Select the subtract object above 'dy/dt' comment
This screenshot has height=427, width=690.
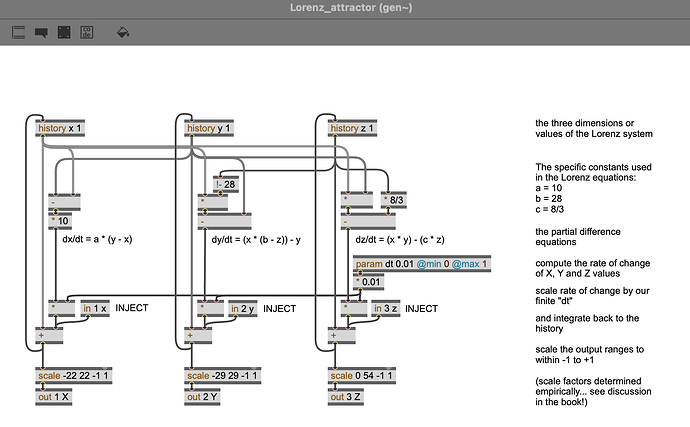pyautogui.click(x=224, y=221)
